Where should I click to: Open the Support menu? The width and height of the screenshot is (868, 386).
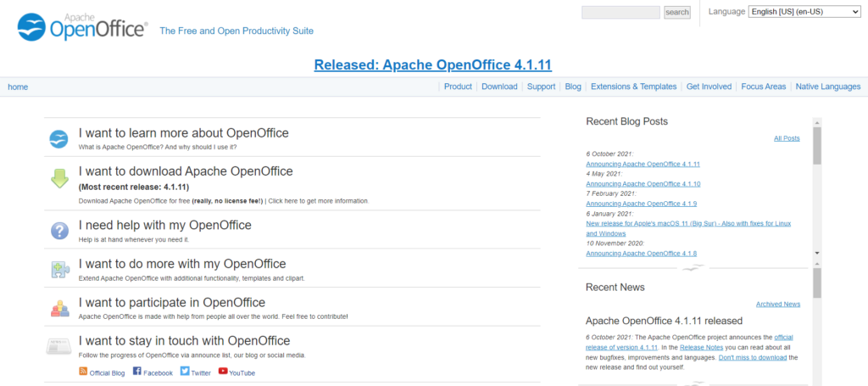541,87
